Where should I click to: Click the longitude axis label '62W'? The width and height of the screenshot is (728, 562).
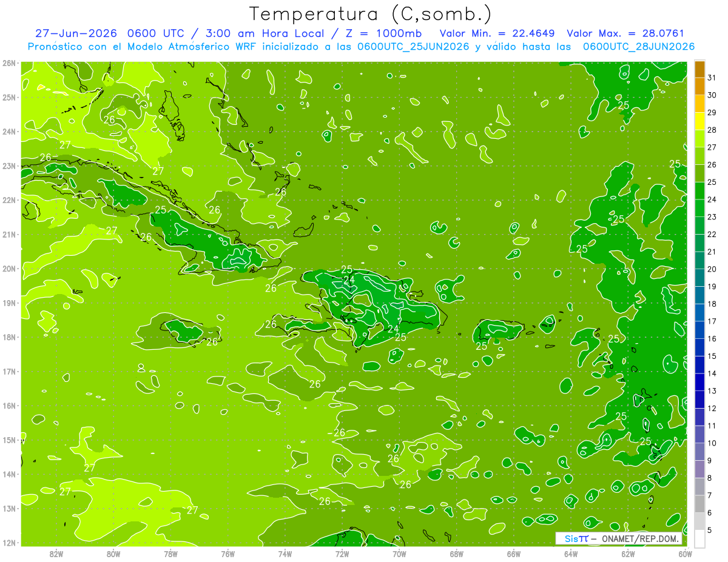pos(628,554)
